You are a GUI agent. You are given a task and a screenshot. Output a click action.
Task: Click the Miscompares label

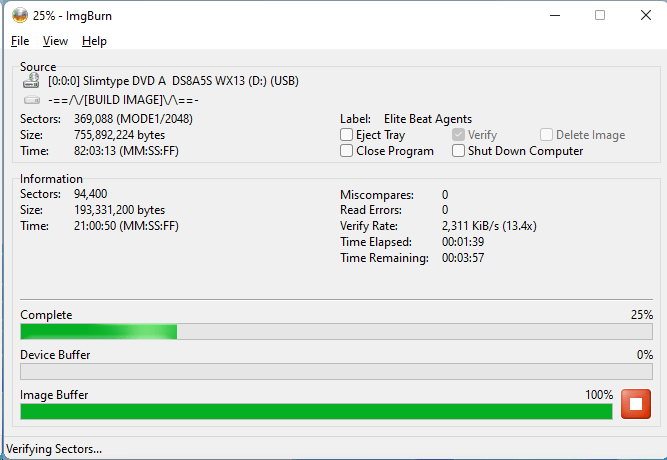(377, 195)
